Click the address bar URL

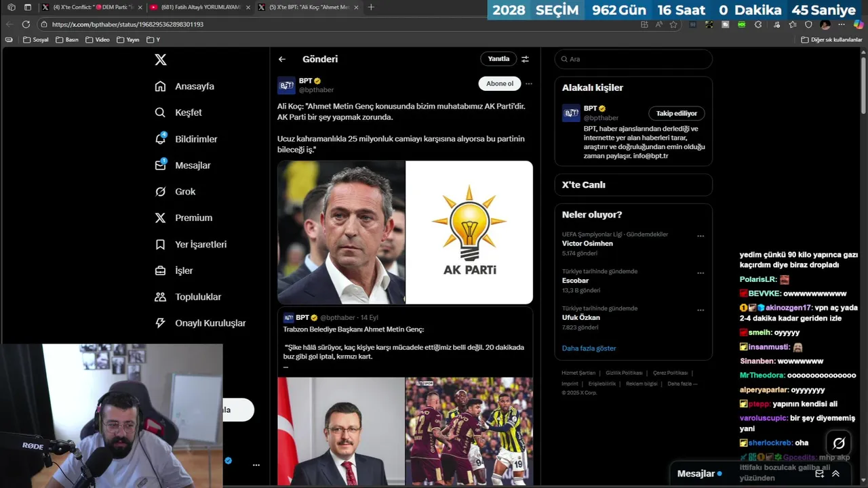(127, 24)
